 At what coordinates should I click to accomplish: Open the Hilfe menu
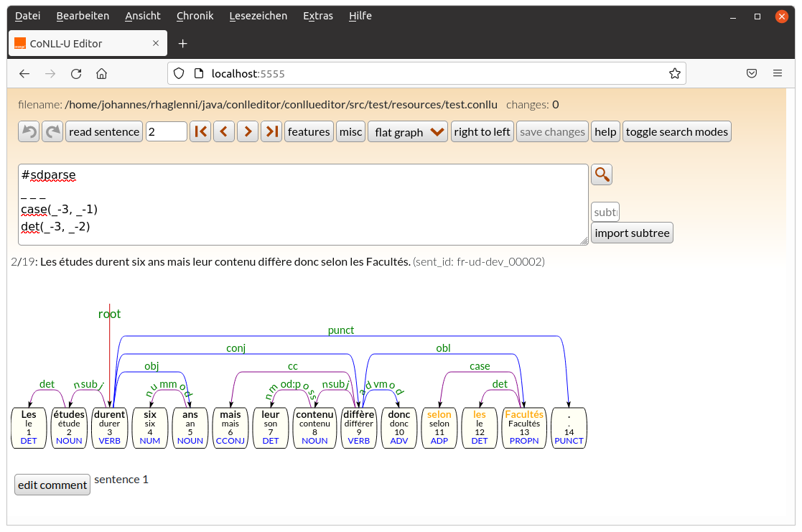(360, 16)
